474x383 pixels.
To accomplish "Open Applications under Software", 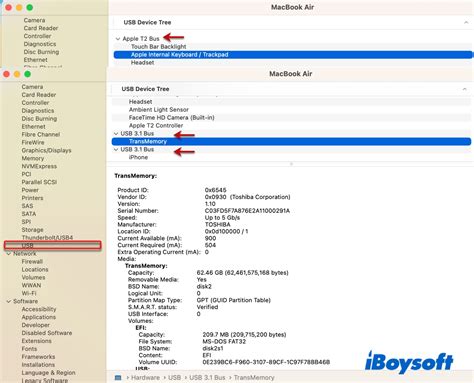I will 39,317.
